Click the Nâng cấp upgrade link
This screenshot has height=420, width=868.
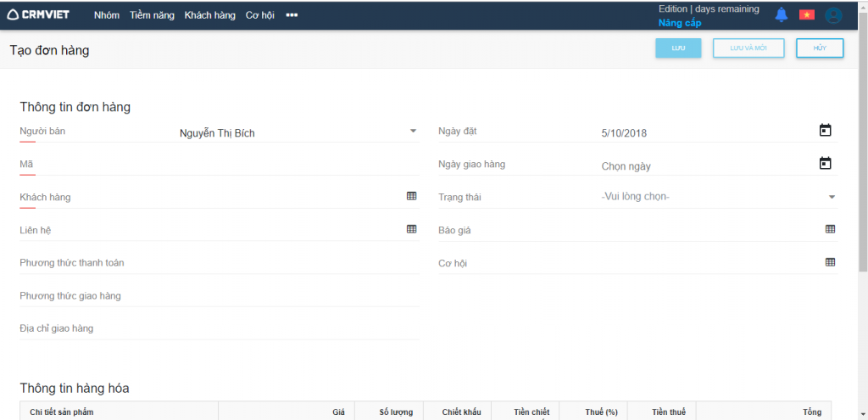point(679,23)
